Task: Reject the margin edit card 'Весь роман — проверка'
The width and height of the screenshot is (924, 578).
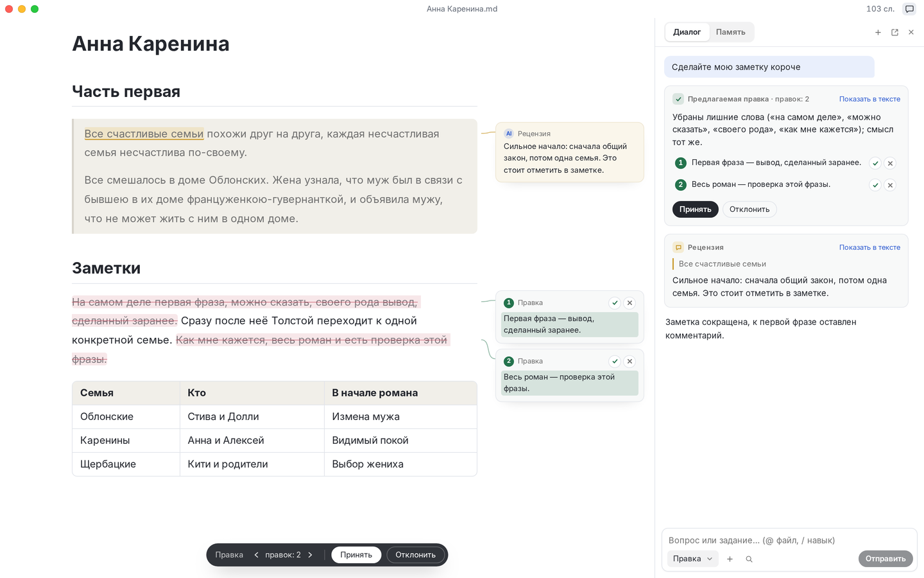Action: click(x=629, y=361)
